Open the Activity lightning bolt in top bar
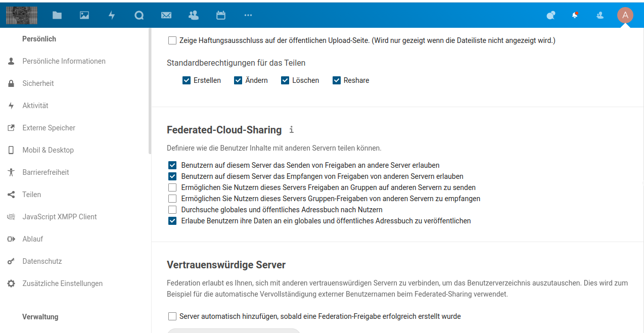This screenshot has height=333, width=644. (x=112, y=15)
